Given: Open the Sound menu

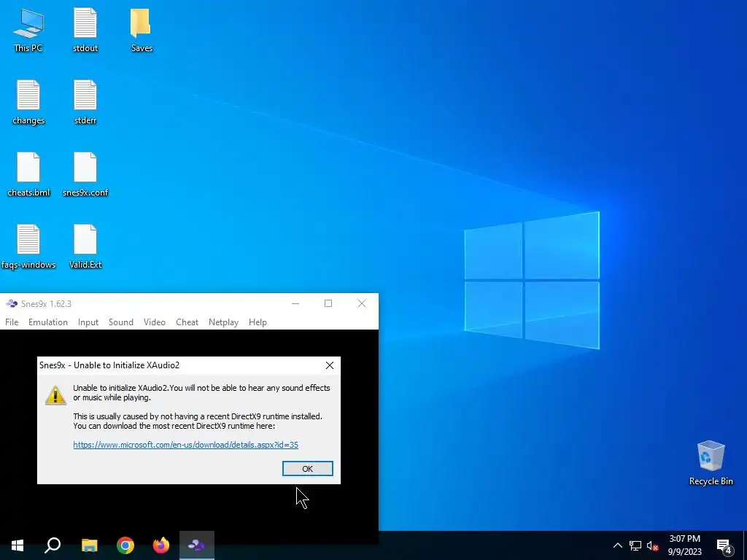Looking at the screenshot, I should click(x=121, y=322).
